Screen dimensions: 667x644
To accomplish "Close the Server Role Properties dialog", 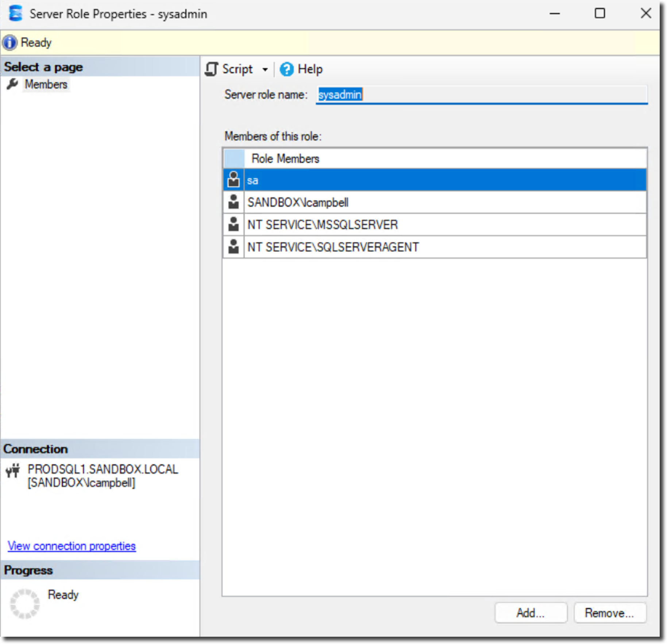I will [646, 14].
